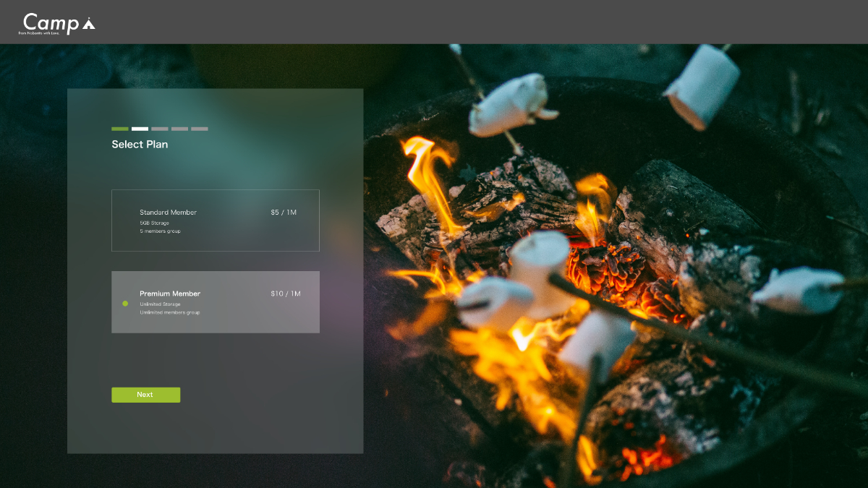Jump to the fourth progress step
Screen dimensions: 868x488
click(179, 129)
